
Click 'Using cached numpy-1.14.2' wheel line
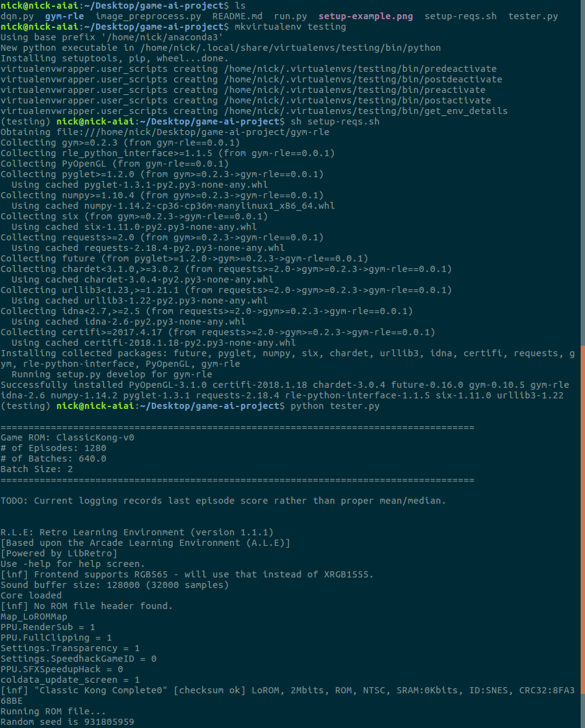[173, 206]
